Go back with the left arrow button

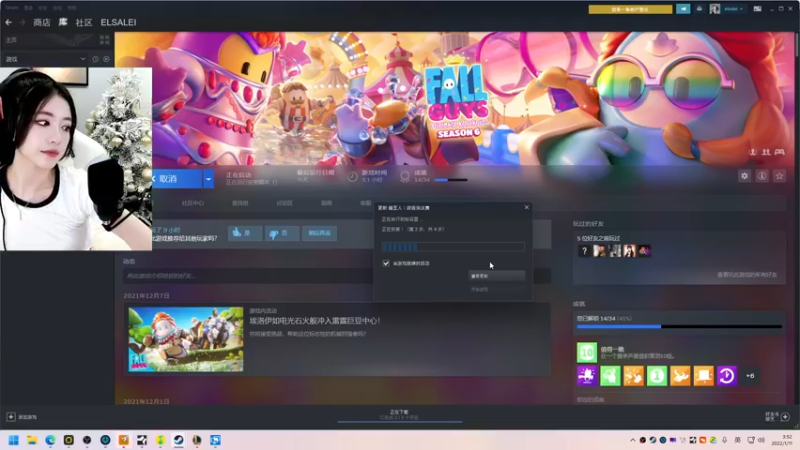9,22
